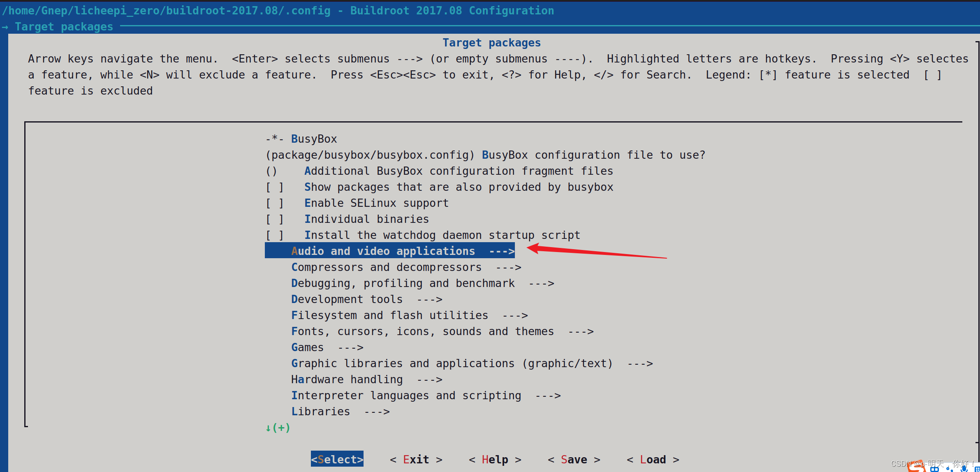Image resolution: width=980 pixels, height=472 pixels.
Task: Open the Libraries submenu
Action: pos(341,412)
